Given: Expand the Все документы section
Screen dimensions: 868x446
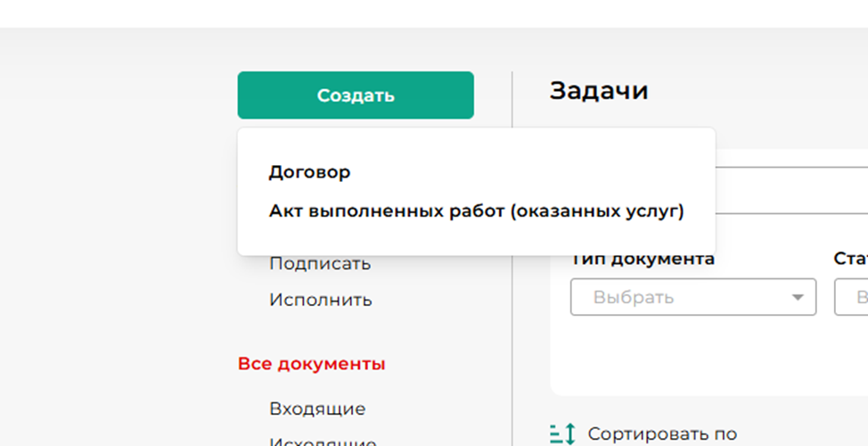Looking at the screenshot, I should tap(311, 364).
